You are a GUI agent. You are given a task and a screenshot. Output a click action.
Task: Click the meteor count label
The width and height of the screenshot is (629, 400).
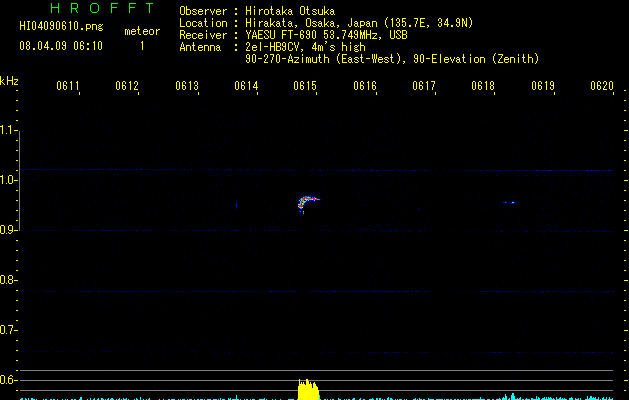142,31
